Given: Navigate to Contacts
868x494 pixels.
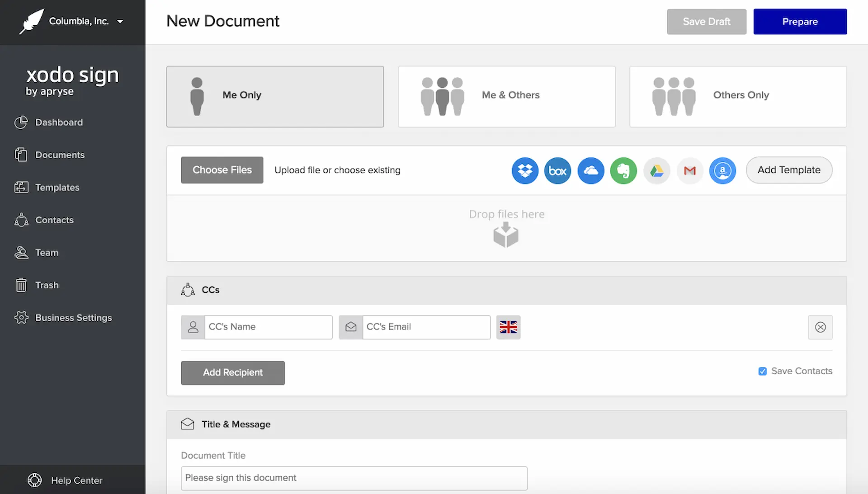Looking at the screenshot, I should [54, 220].
